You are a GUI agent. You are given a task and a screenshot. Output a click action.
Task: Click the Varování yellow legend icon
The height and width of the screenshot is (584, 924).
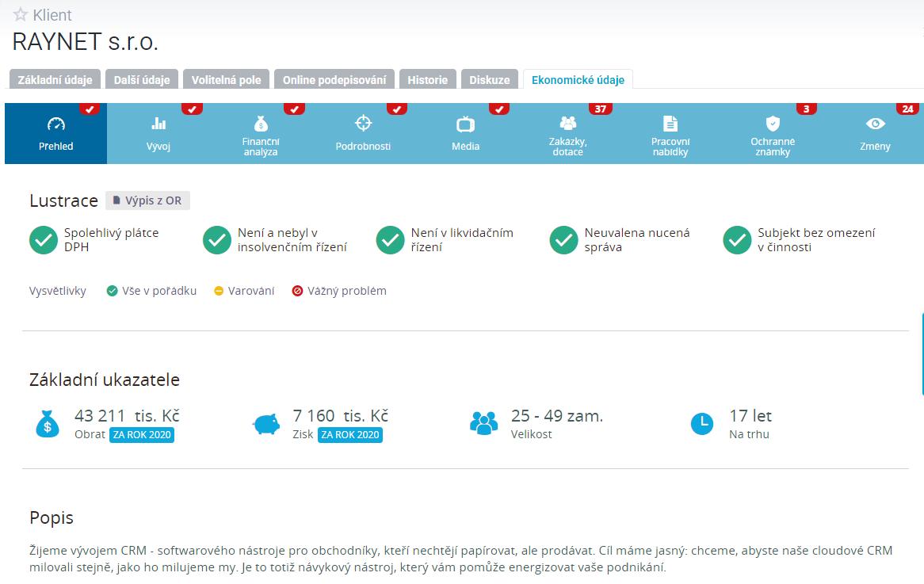[219, 291]
